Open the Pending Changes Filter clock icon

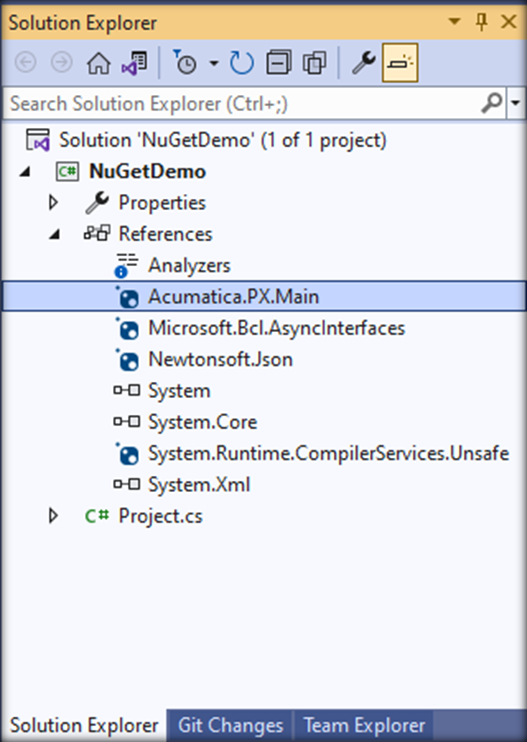click(185, 63)
